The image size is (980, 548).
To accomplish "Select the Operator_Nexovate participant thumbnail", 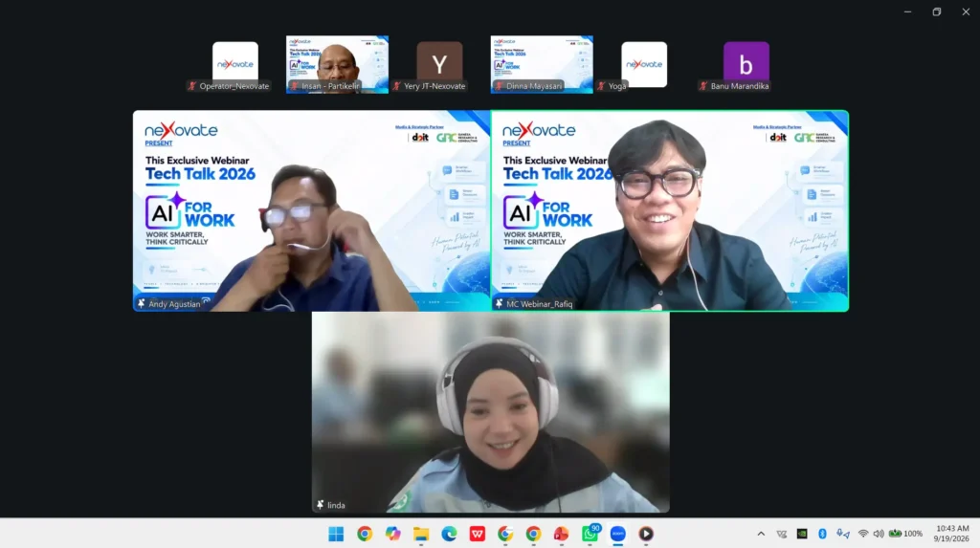I will [x=235, y=64].
